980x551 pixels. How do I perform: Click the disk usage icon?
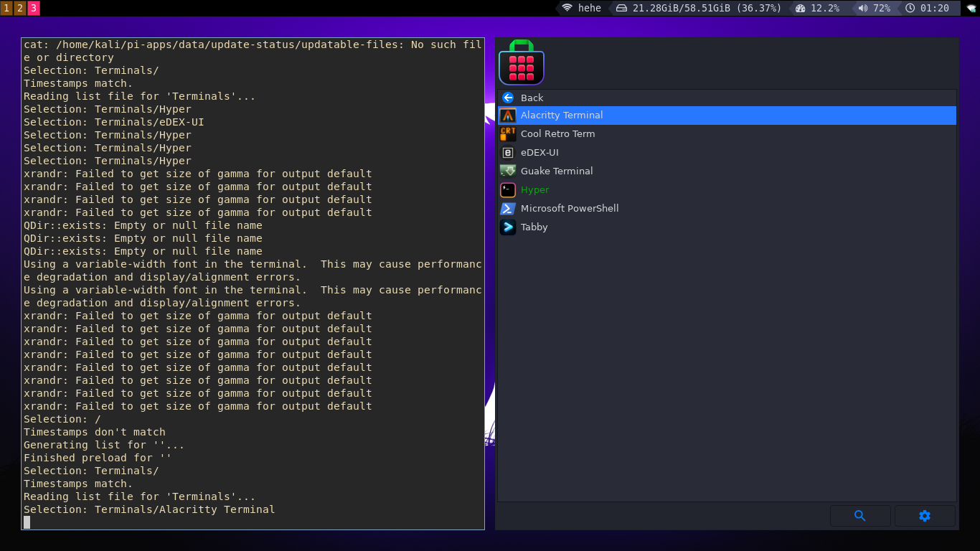click(621, 8)
